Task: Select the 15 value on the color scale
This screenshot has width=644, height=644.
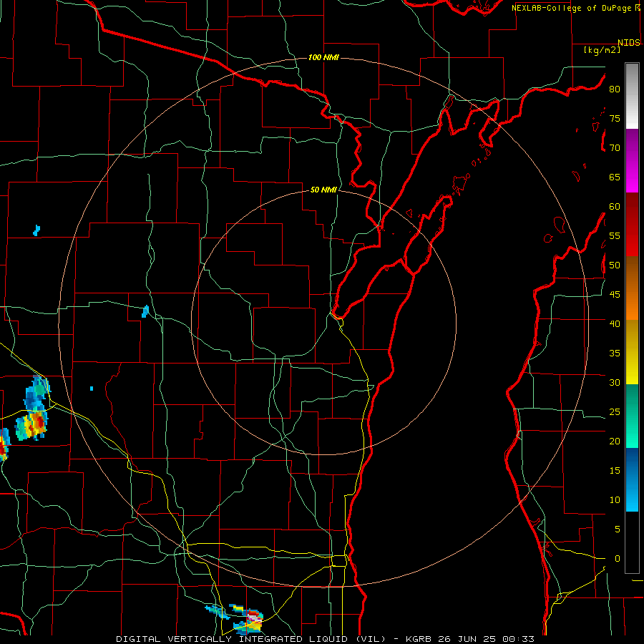Action: [615, 471]
